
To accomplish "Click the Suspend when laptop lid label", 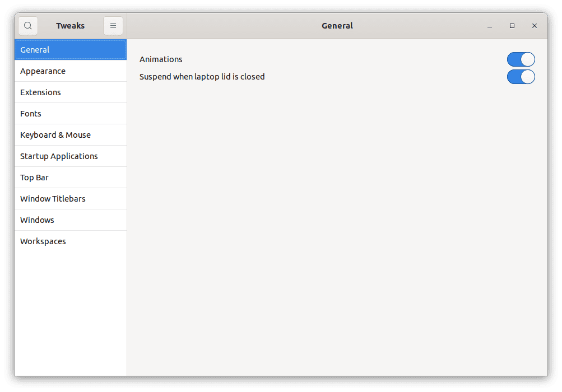I will tap(202, 77).
